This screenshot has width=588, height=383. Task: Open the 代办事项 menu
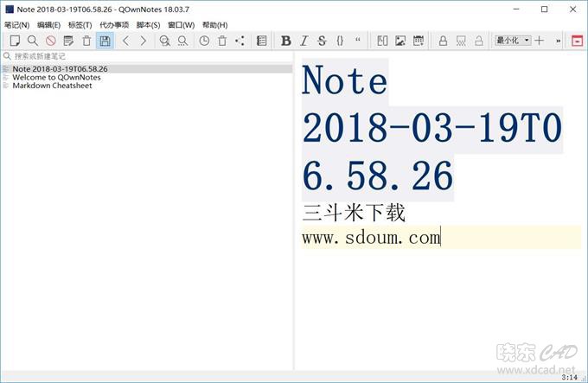[114, 25]
